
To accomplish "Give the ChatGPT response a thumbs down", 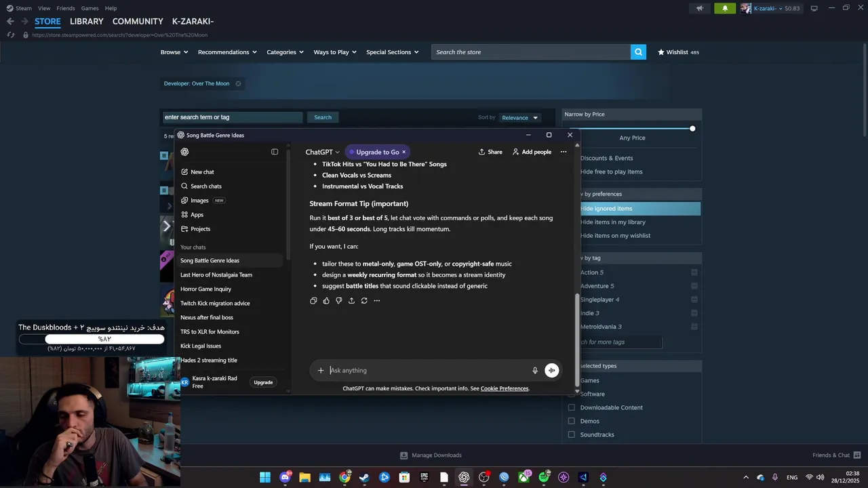I will 339,301.
